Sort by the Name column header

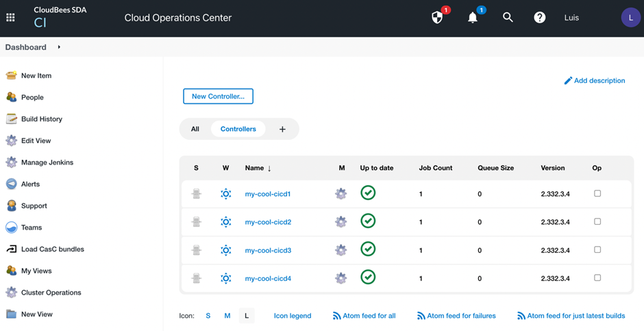pos(258,168)
